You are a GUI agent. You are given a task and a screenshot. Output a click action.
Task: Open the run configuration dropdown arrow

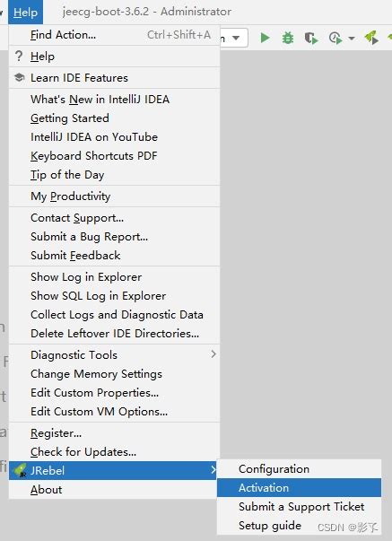pos(236,38)
